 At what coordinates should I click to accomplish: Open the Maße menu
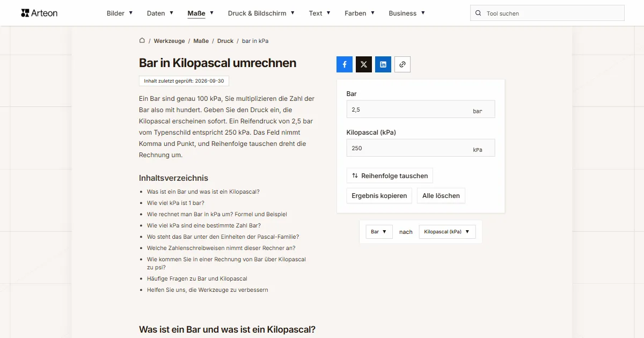click(201, 13)
